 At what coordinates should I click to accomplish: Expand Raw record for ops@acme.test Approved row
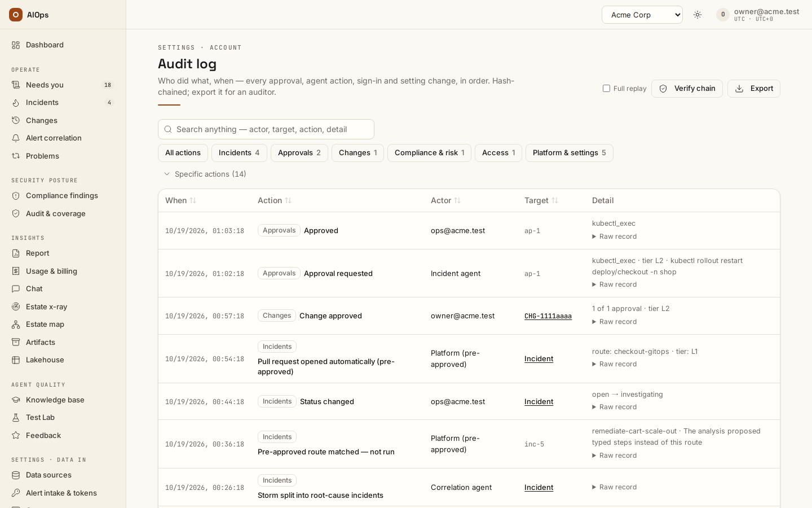click(615, 237)
